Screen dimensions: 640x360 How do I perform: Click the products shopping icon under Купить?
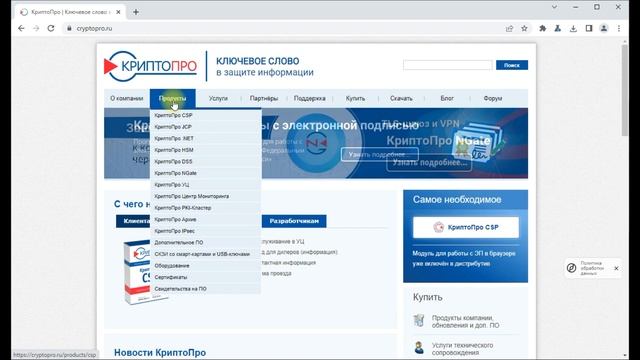click(419, 320)
